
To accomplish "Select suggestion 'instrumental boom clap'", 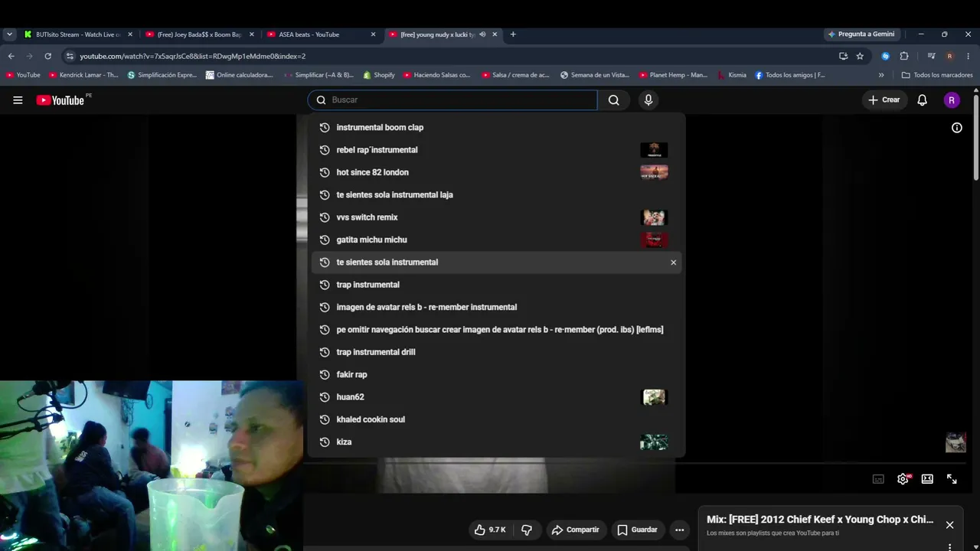I will click(496, 128).
